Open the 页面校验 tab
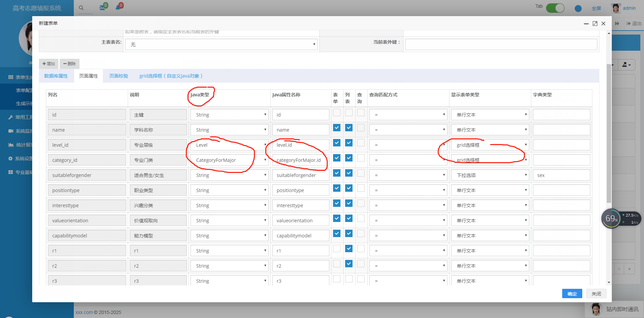Viewport: 644px width, 318px height. (x=118, y=76)
